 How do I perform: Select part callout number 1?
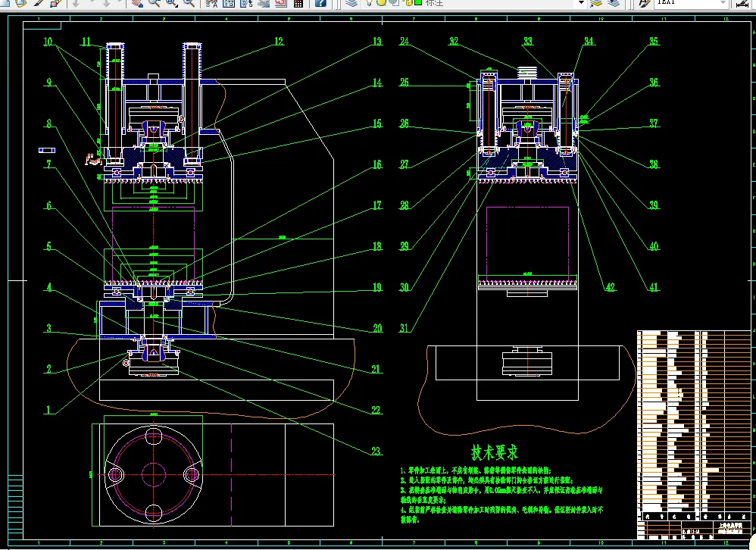[x=48, y=410]
